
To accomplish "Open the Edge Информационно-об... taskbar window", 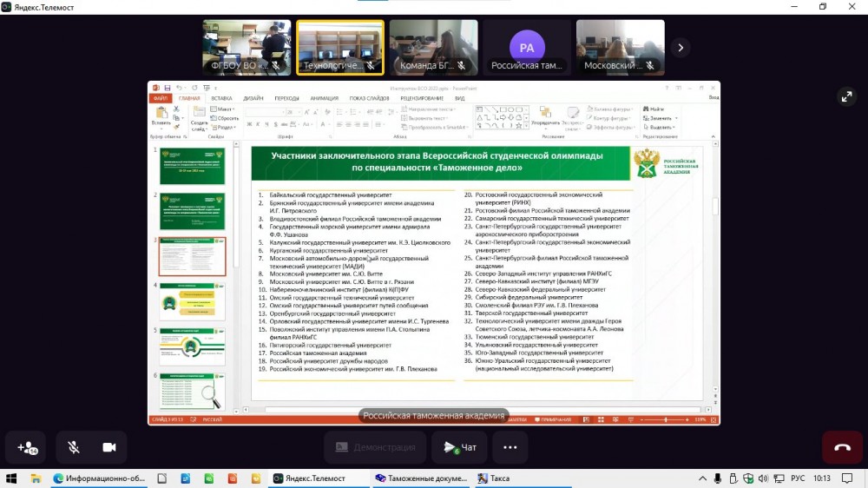I will (x=100, y=478).
